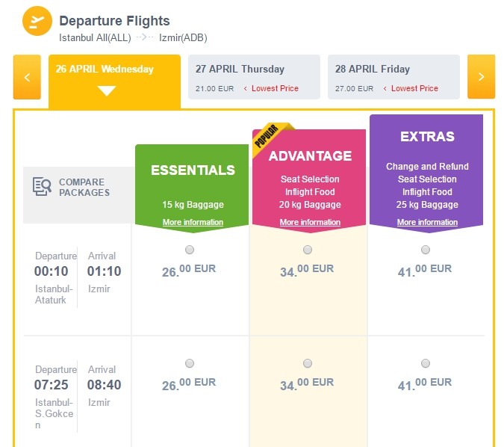The width and height of the screenshot is (504, 447).
Task: Select Extras fare for 00:10 flight
Action: click(426, 250)
